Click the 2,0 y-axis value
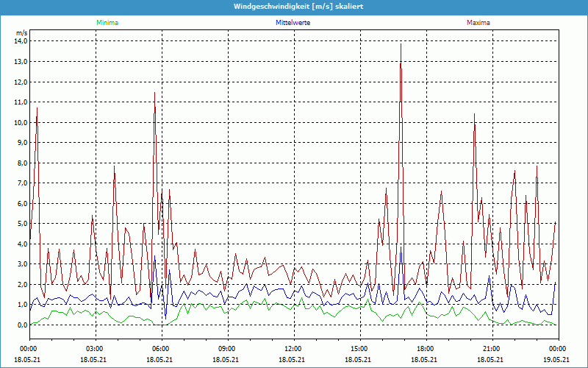The height and width of the screenshot is (368, 588). coord(21,284)
